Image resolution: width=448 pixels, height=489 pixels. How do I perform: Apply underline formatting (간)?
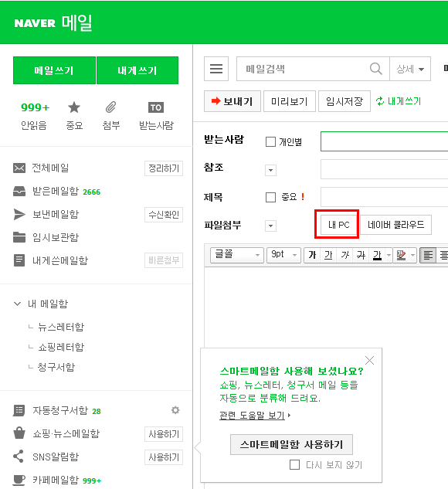pos(328,256)
